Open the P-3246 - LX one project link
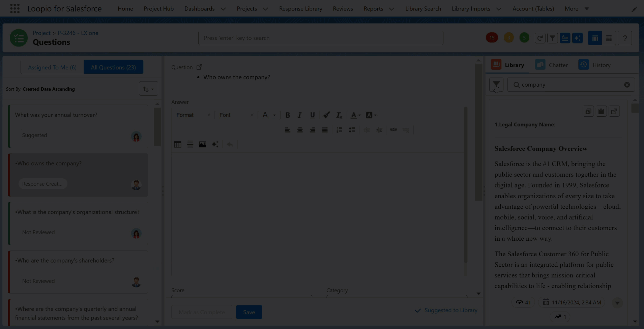Viewport: 644px width, 329px height. click(78, 33)
